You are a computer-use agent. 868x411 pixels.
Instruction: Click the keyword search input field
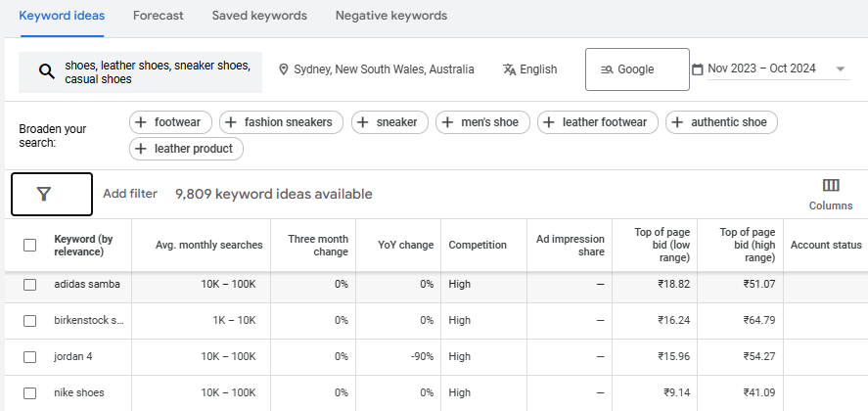[157, 71]
